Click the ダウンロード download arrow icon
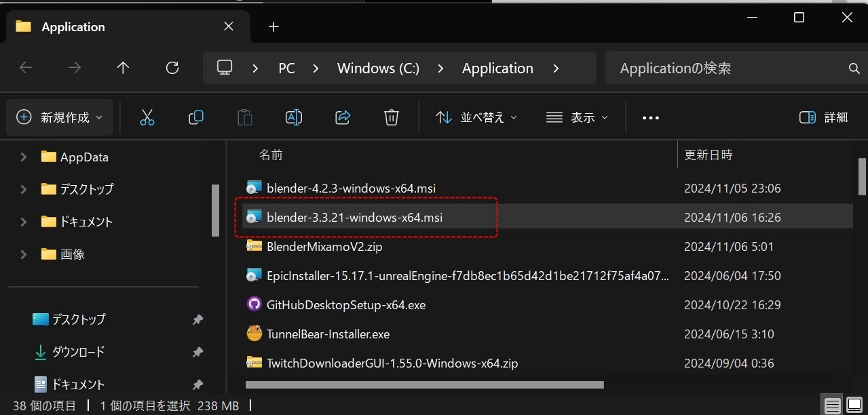The height and width of the screenshot is (415, 868). [x=40, y=352]
